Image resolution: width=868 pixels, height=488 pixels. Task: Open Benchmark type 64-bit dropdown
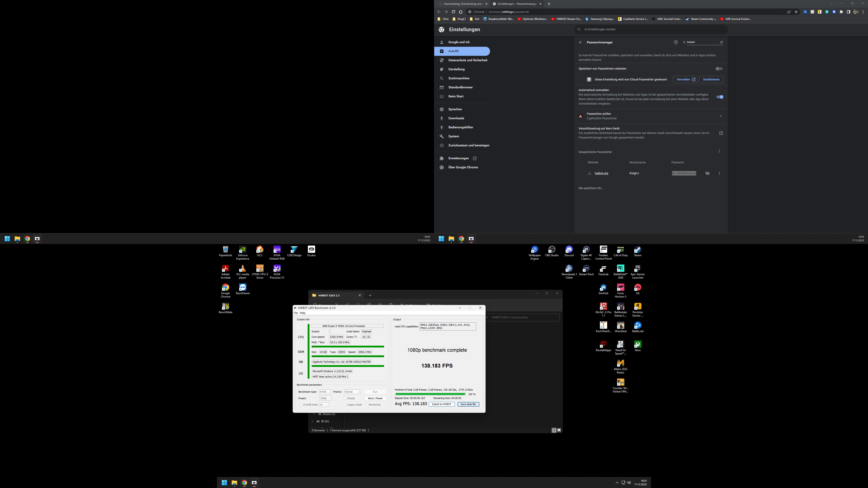point(325,392)
